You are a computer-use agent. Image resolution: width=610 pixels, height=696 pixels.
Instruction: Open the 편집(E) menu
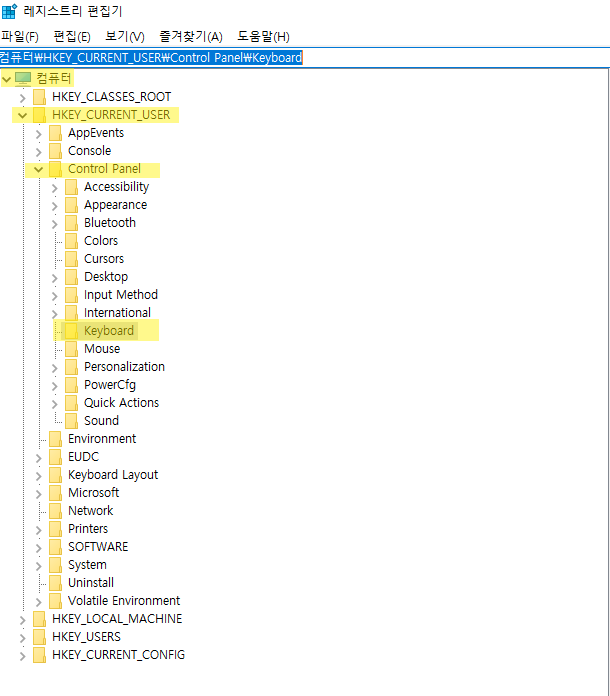[71, 36]
